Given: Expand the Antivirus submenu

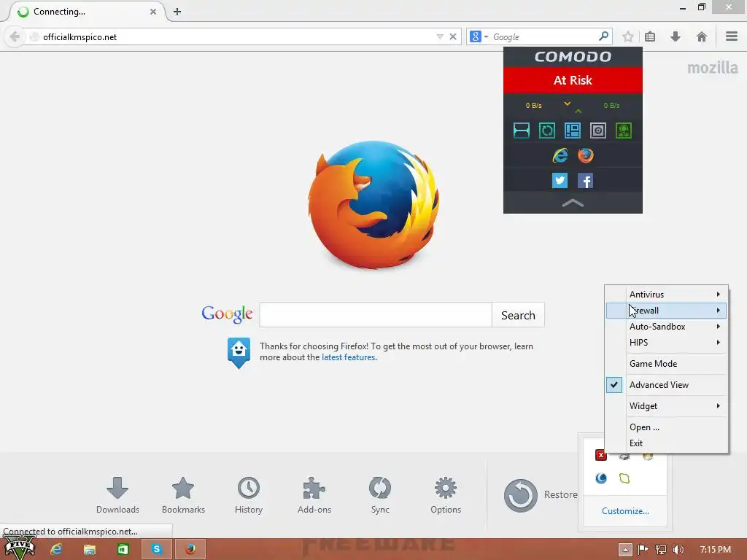Looking at the screenshot, I should coord(667,295).
